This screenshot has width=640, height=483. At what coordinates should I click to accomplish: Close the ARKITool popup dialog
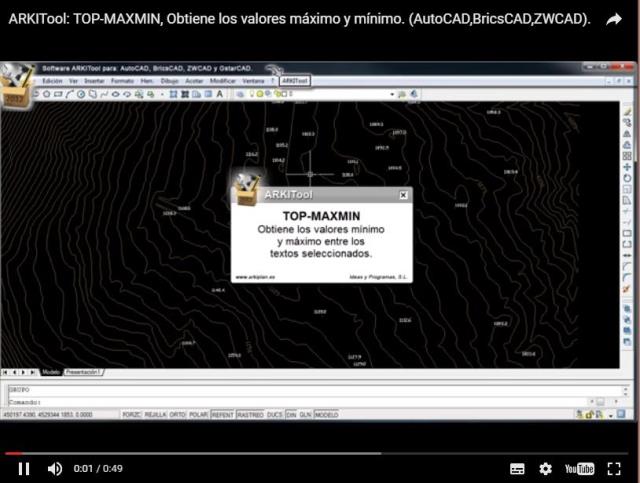coord(403,195)
